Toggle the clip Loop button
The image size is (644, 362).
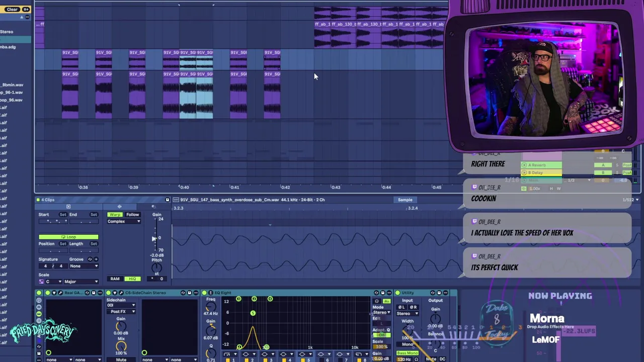pyautogui.click(x=68, y=237)
